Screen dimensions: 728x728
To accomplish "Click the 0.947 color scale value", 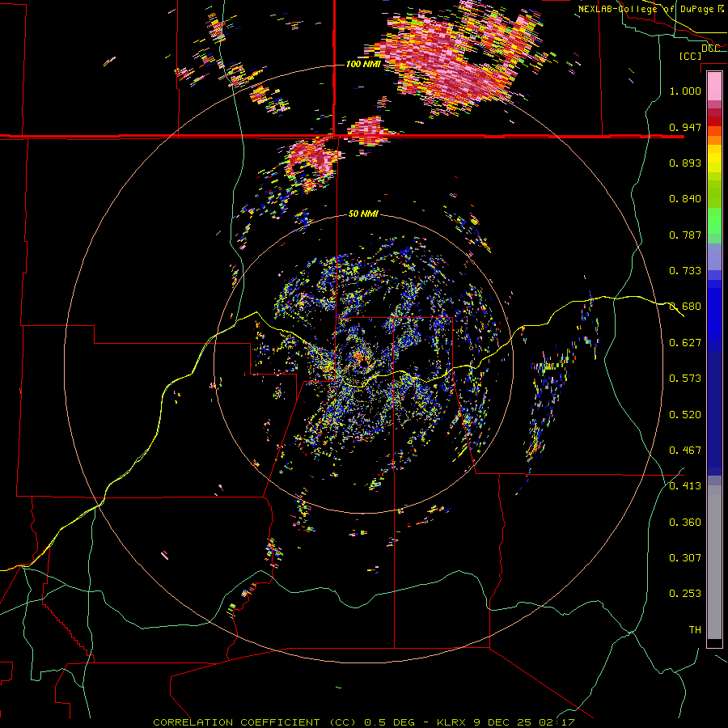I will 685,127.
